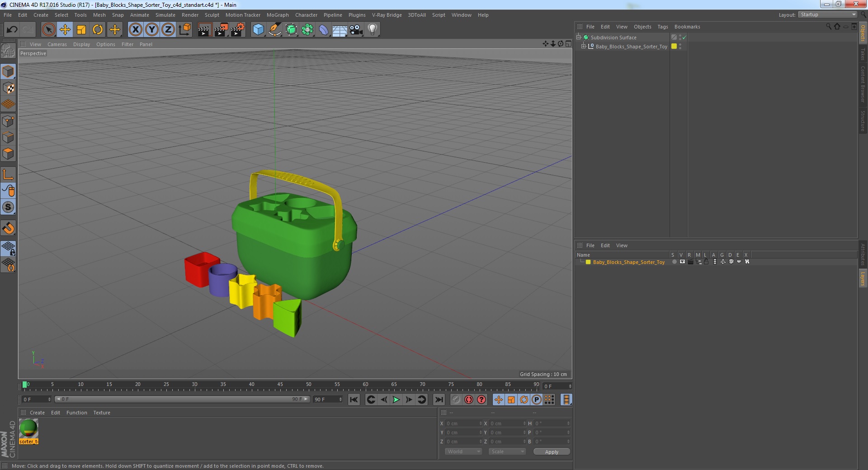Click frame 45 on the timeline ruler
868x470 pixels.
click(280, 385)
